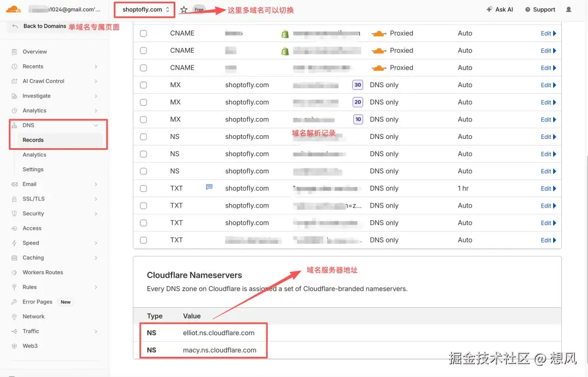Open Workers Routes page
Viewport: 588px width, 377px height.
point(43,272)
